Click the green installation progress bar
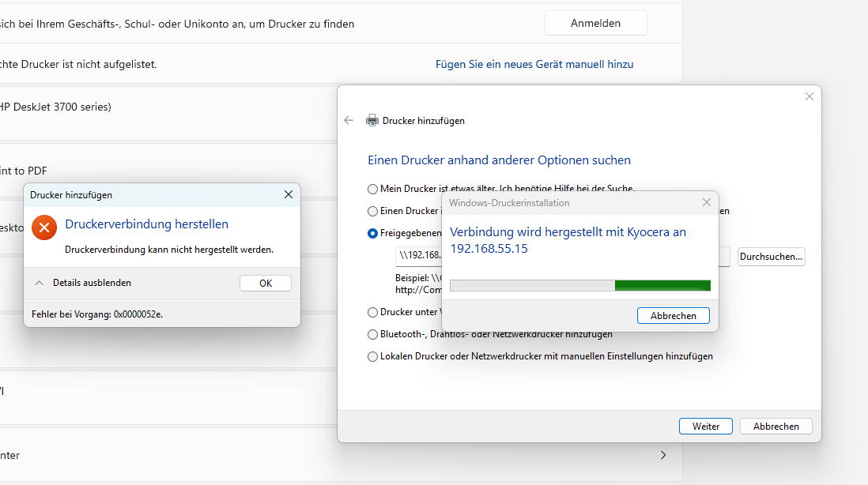The height and width of the screenshot is (485, 868). coord(662,285)
